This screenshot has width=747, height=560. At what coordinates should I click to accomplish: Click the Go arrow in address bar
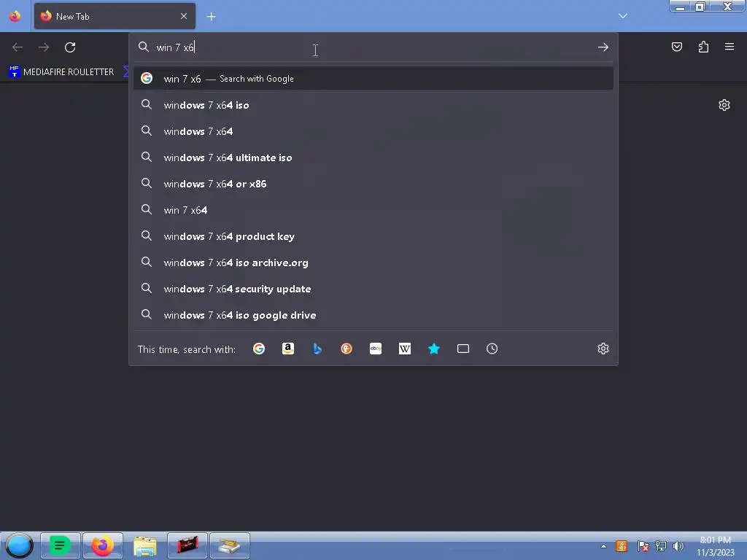pos(603,47)
